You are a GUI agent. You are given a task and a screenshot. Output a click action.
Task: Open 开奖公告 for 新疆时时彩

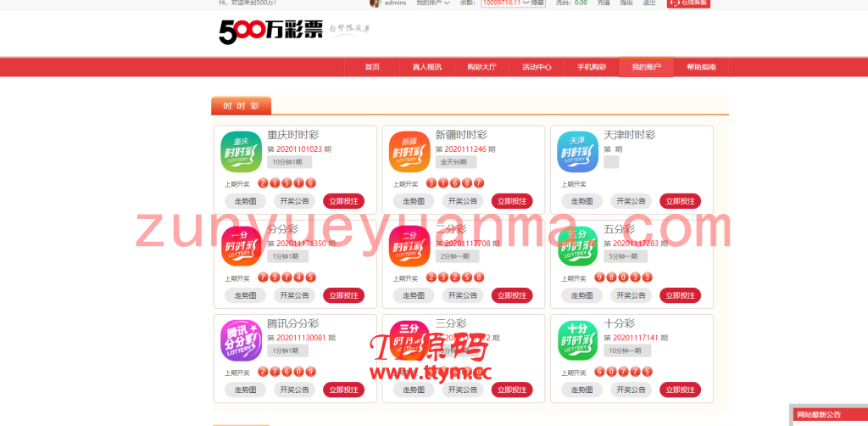click(463, 201)
